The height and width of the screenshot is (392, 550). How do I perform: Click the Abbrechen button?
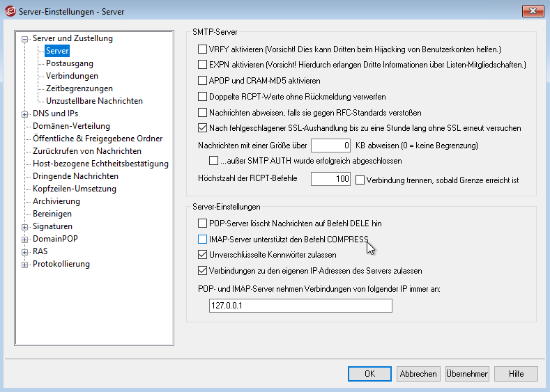[x=418, y=374]
